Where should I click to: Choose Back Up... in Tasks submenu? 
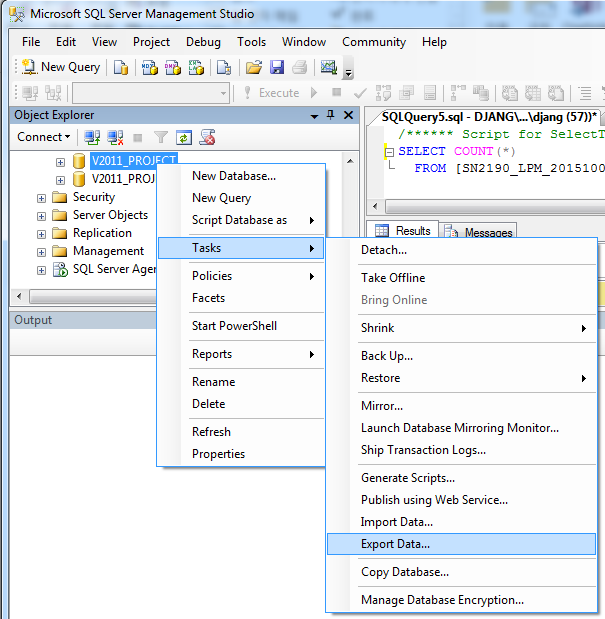point(461,356)
